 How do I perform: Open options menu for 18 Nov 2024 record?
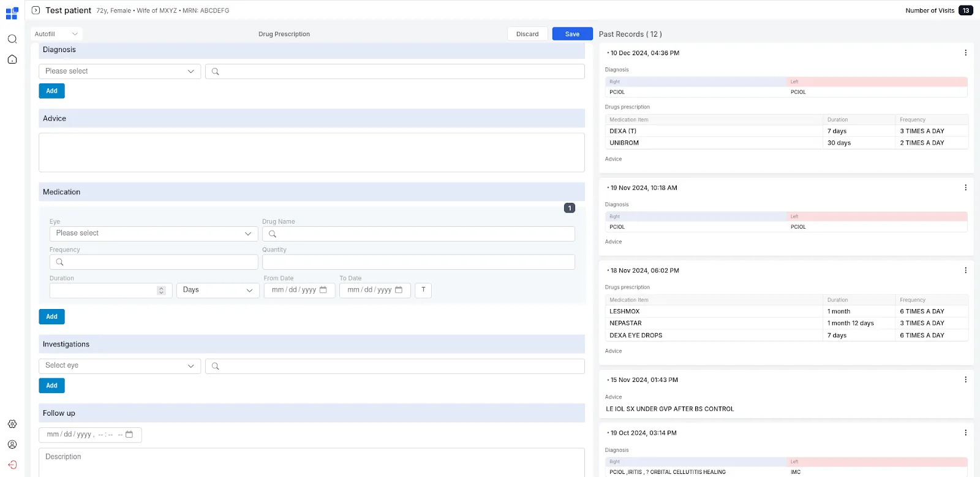965,270
